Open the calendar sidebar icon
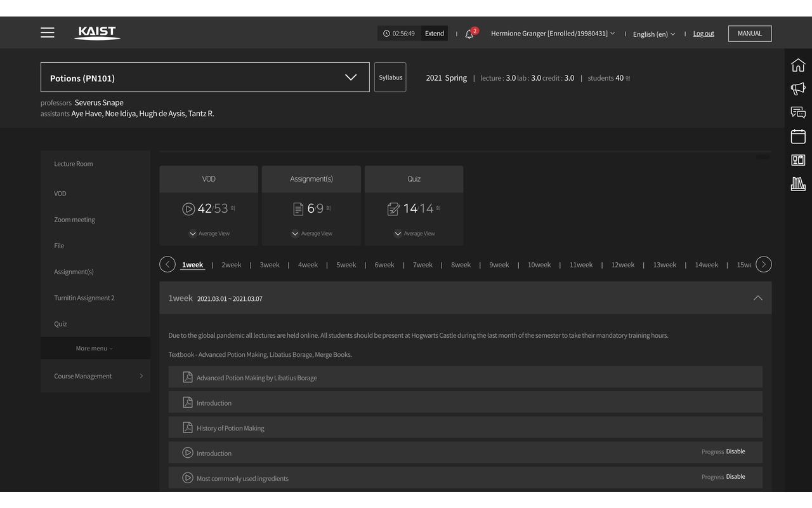The width and height of the screenshot is (812, 508). (x=798, y=136)
